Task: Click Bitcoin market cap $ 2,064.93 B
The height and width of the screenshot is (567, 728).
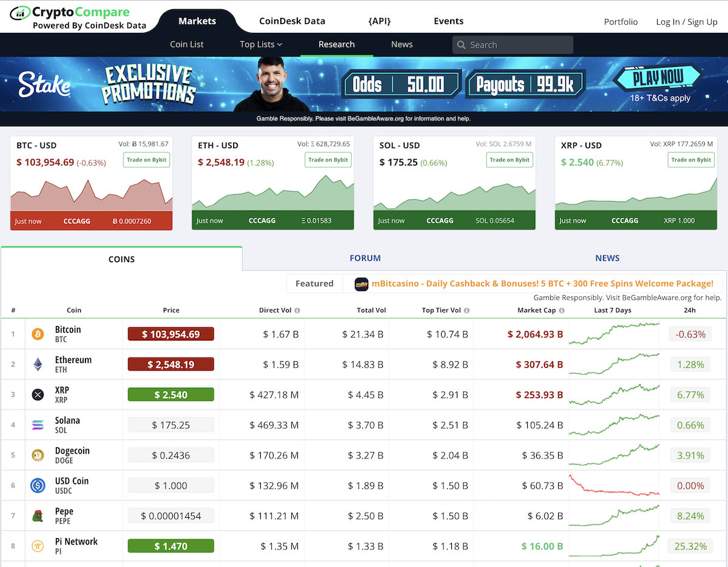Action: click(535, 334)
